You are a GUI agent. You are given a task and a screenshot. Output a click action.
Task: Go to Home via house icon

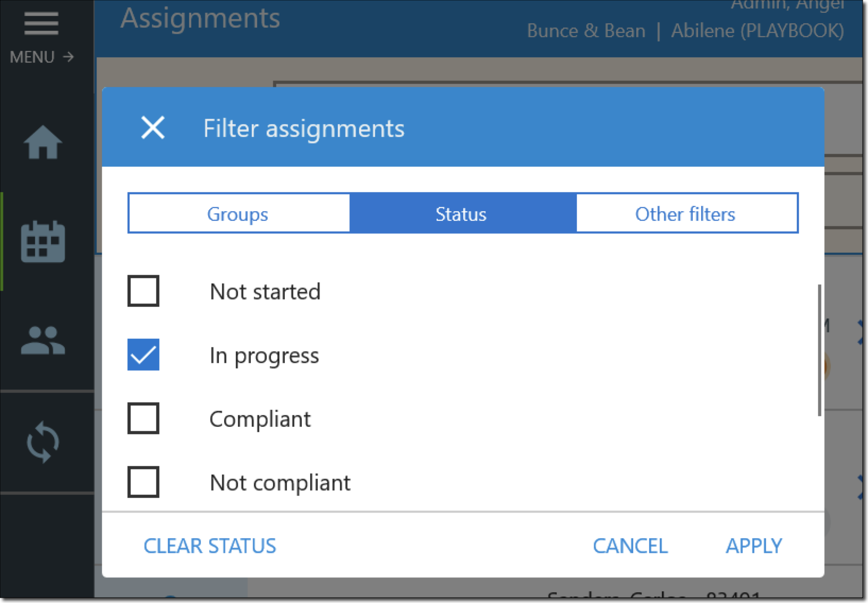tap(42, 142)
